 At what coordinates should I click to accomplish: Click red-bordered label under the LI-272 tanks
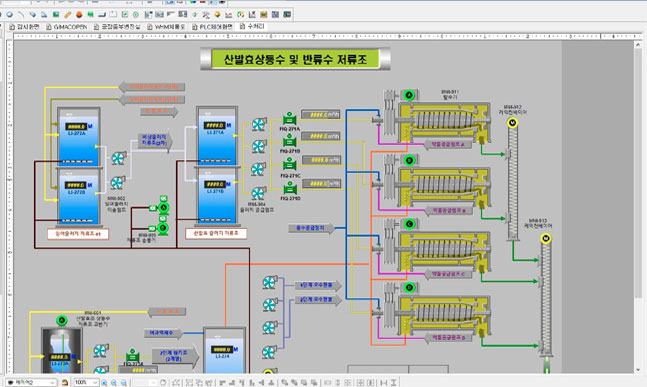(78, 234)
